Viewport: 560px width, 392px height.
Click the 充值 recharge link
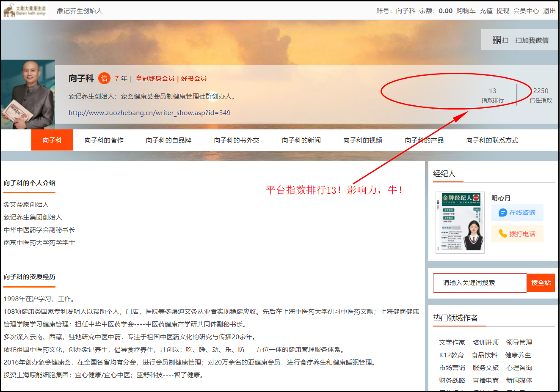click(486, 11)
